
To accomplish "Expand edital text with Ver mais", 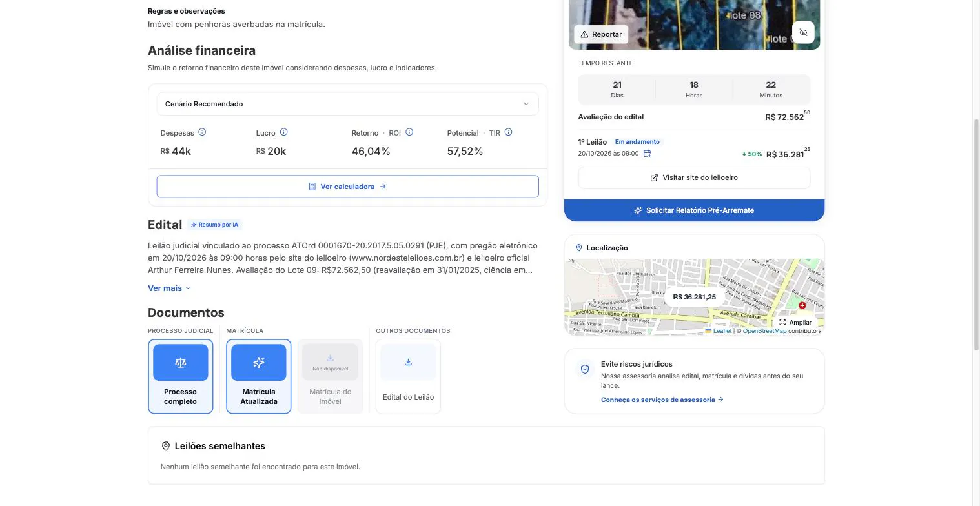I will tap(169, 288).
